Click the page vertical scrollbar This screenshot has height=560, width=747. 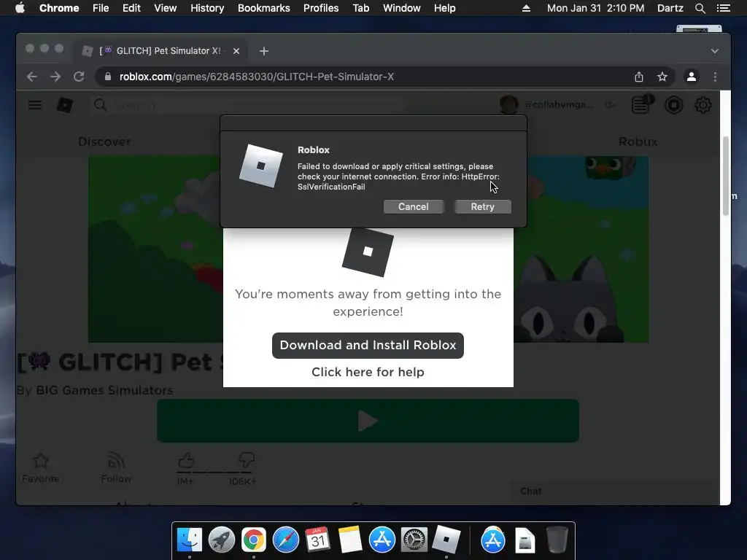pyautogui.click(x=726, y=176)
